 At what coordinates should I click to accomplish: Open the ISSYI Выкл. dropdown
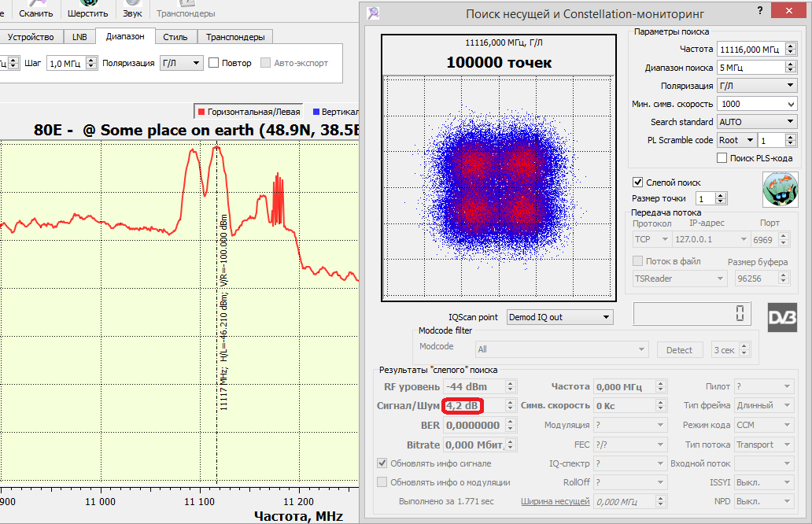(x=764, y=482)
